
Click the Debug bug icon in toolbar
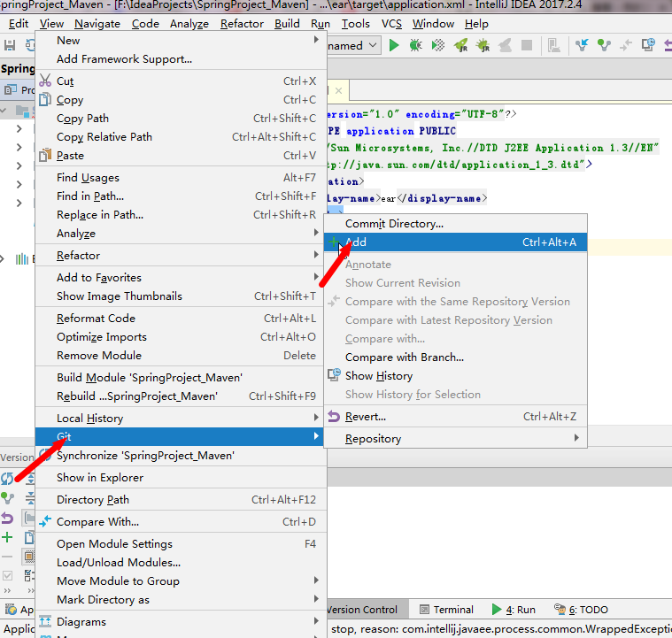[x=416, y=45]
